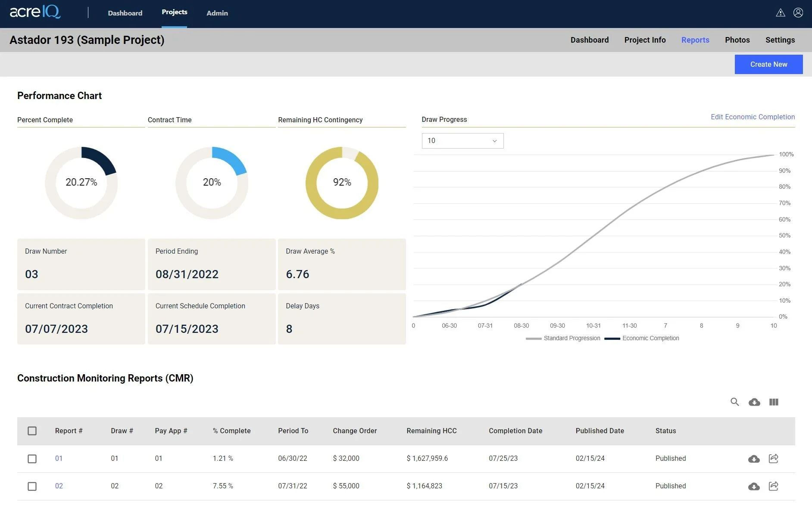Click the Contract Time 20% donut chart
This screenshot has height=509, width=812.
click(x=212, y=183)
